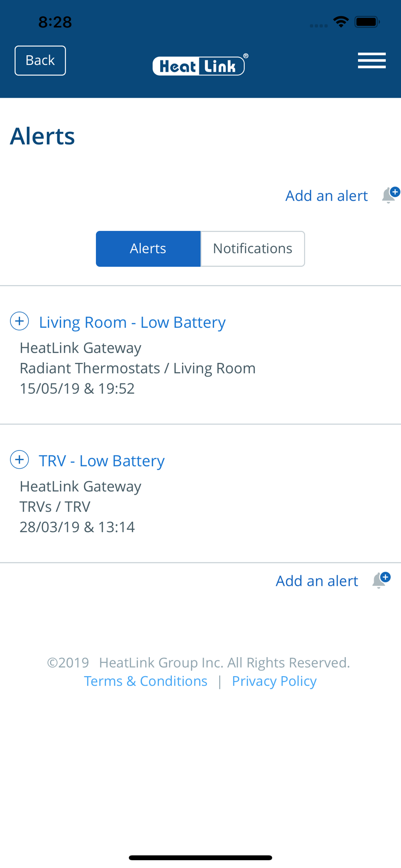Select the Alerts tab
The height and width of the screenshot is (868, 401).
[148, 249]
